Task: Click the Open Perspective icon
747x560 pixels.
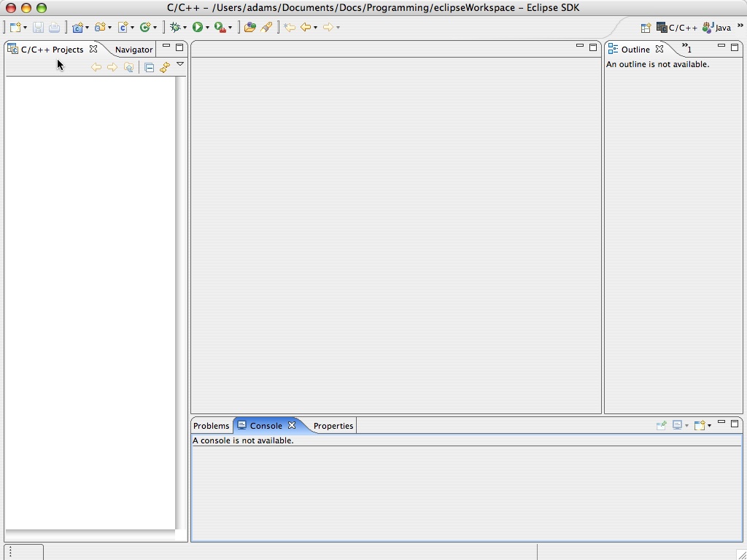Action: 646,28
